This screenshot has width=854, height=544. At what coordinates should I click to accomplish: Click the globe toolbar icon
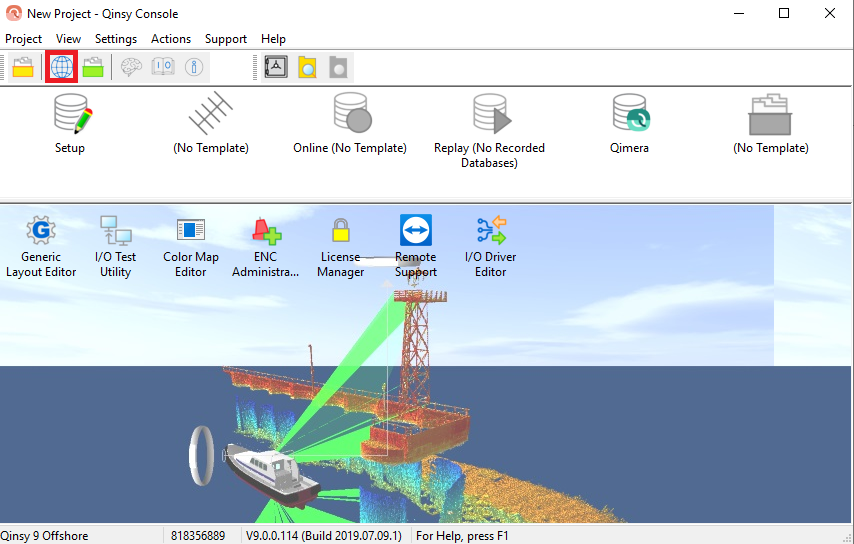pos(62,67)
